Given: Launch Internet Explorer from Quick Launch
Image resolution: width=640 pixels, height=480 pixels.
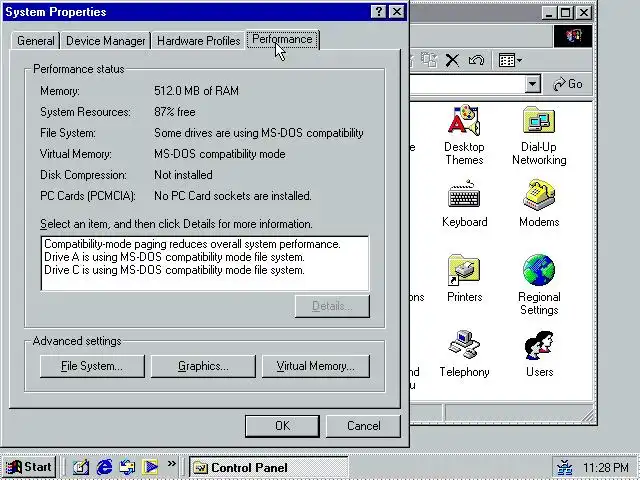Looking at the screenshot, I should coord(104,467).
